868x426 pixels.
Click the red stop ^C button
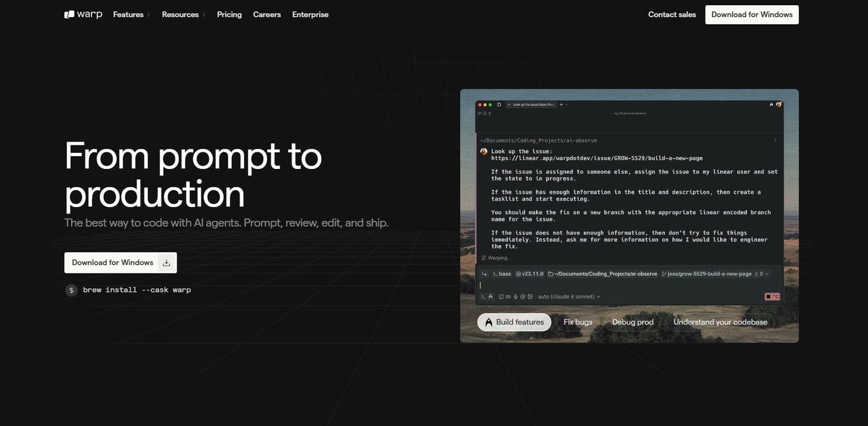tap(772, 296)
